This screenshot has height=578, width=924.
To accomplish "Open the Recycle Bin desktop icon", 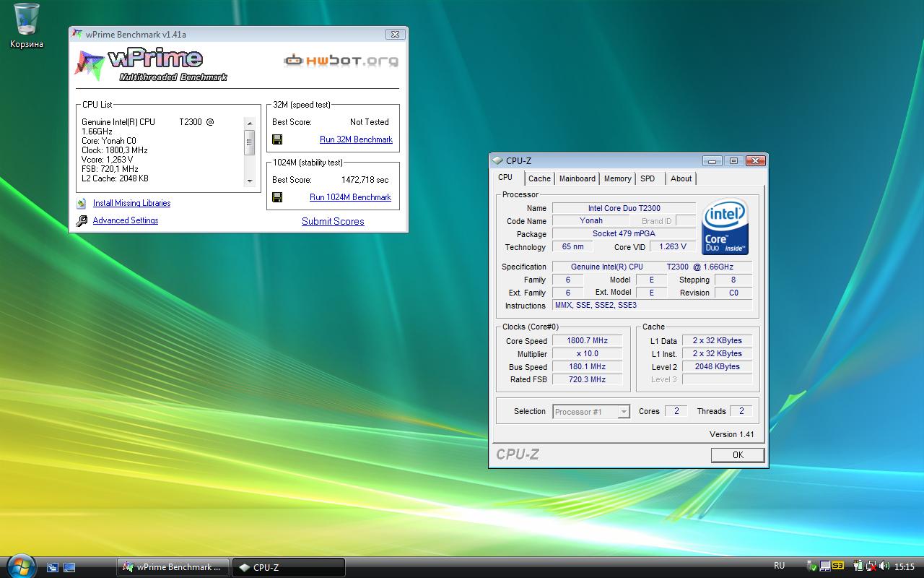I will tap(26, 26).
